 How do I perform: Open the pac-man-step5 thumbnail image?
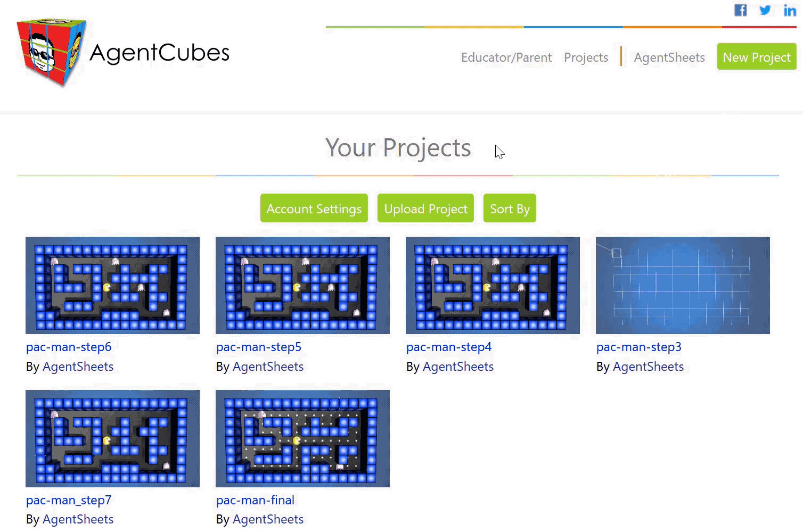(302, 285)
